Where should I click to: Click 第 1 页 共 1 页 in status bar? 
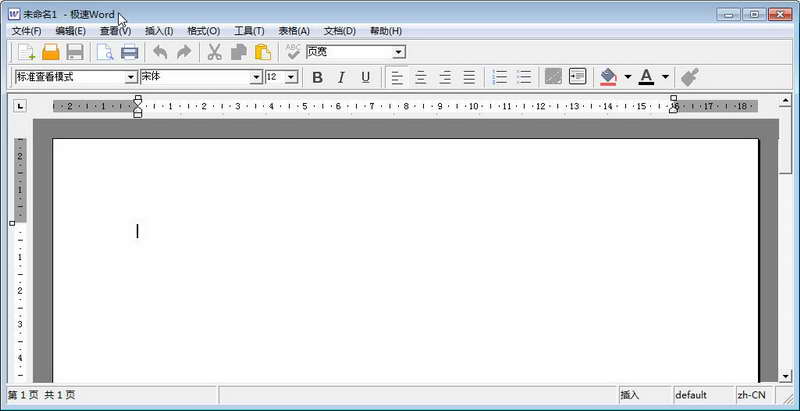coord(42,395)
